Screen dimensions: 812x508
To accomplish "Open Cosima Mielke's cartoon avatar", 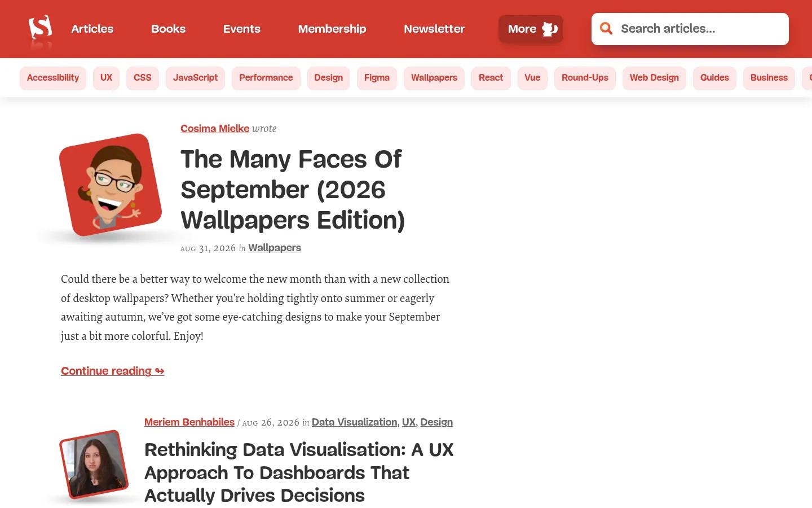I will point(111,185).
